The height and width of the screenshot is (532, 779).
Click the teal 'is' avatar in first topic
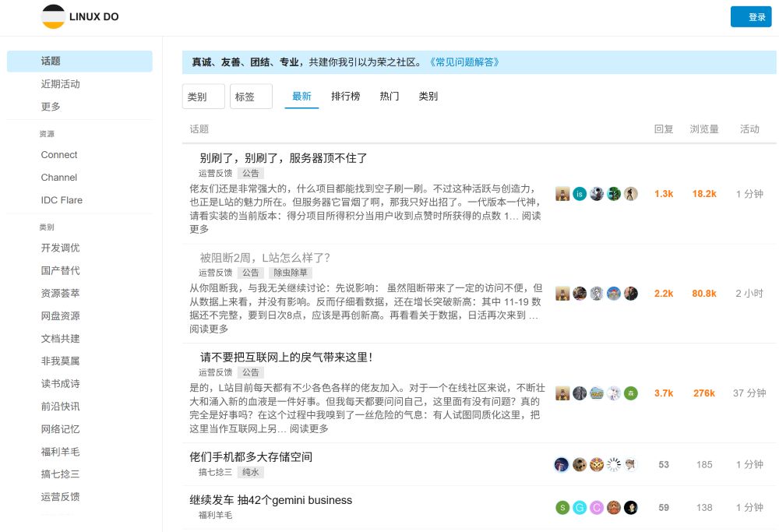[x=580, y=194]
